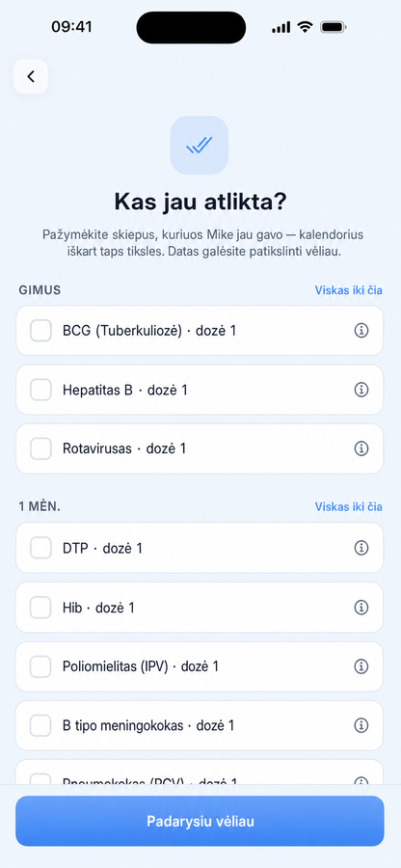This screenshot has width=401, height=868.
Task: Tick the Hepatitas B dozė 1 checkbox
Action: pos(40,390)
